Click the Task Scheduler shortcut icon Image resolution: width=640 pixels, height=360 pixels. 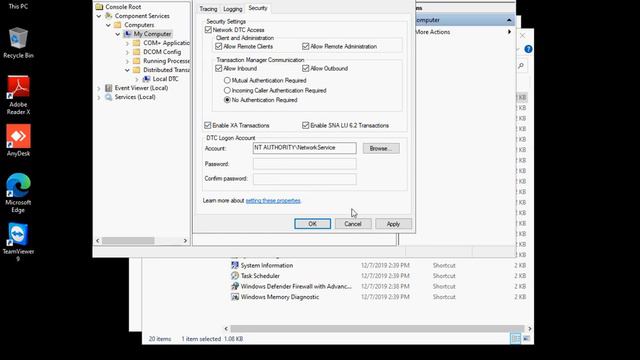point(235,276)
